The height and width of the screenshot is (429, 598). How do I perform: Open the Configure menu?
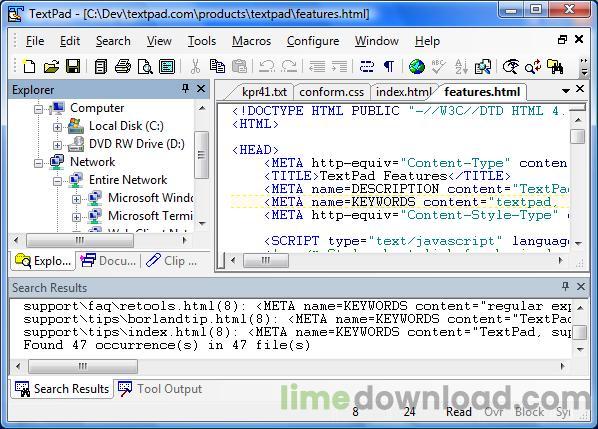click(313, 41)
